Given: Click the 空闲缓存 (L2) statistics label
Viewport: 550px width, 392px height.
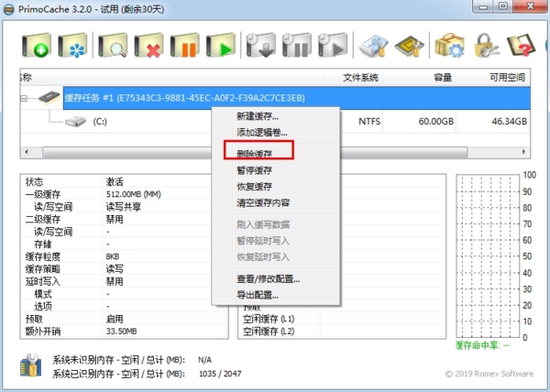Looking at the screenshot, I should (269, 331).
